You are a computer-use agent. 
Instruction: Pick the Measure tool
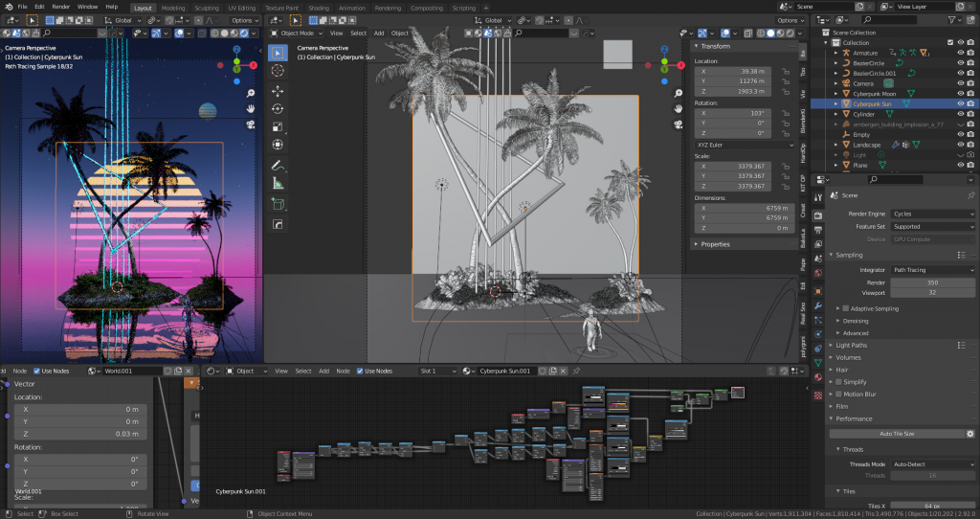tap(278, 183)
